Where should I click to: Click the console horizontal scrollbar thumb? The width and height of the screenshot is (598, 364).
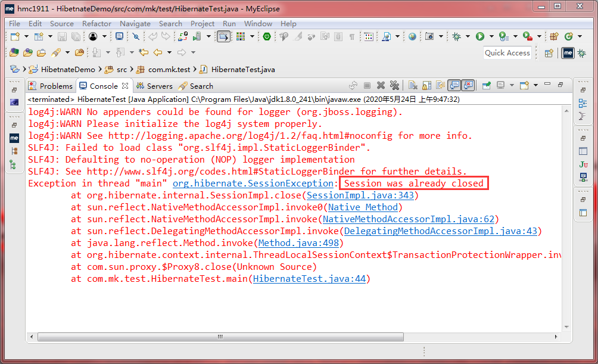pos(220,337)
